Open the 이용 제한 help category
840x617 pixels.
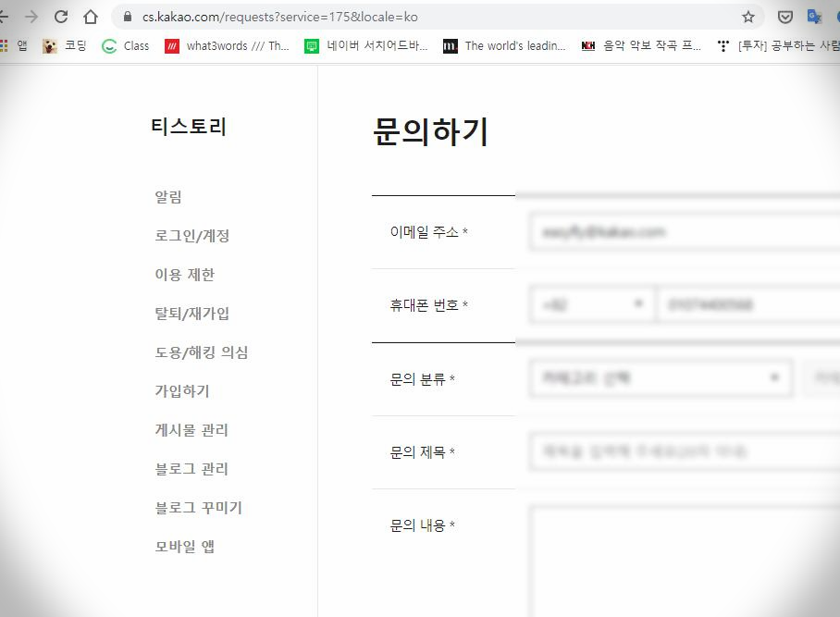(184, 275)
